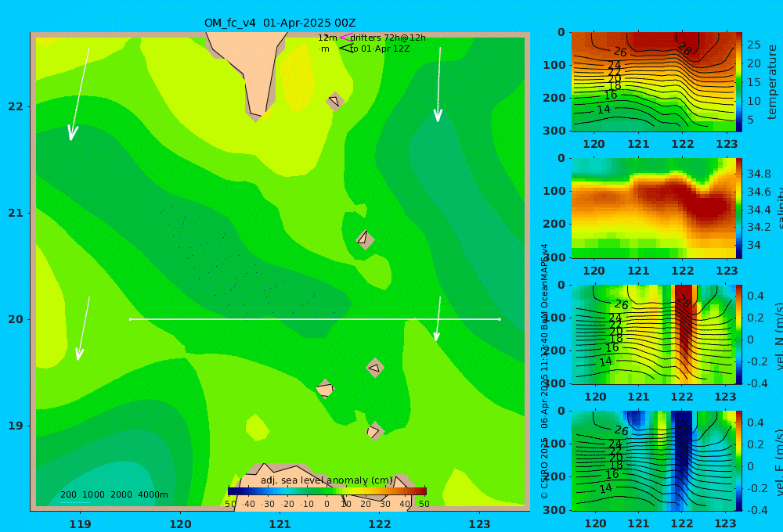Click depth label '300' on salinity panel
783x532 pixels.
tap(554, 257)
